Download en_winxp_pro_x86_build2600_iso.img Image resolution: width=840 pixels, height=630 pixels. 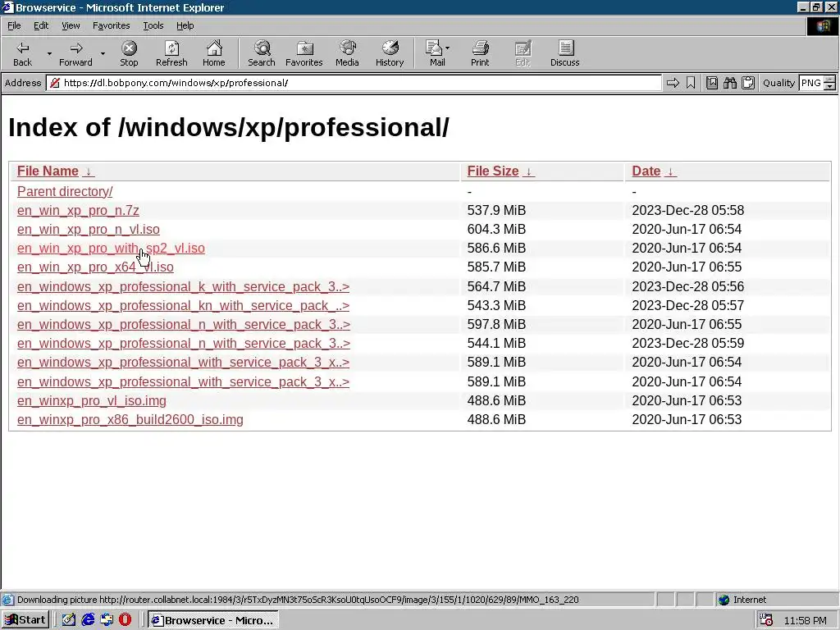[130, 419]
